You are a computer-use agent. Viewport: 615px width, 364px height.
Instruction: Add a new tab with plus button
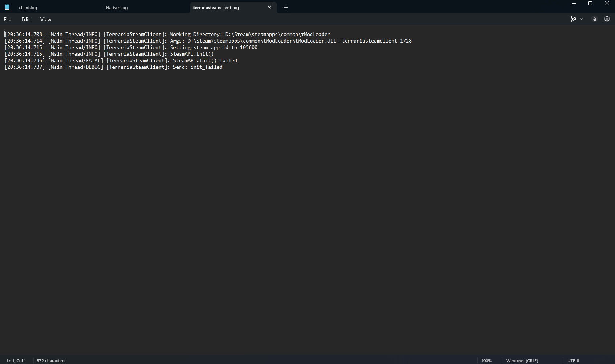tap(286, 7)
